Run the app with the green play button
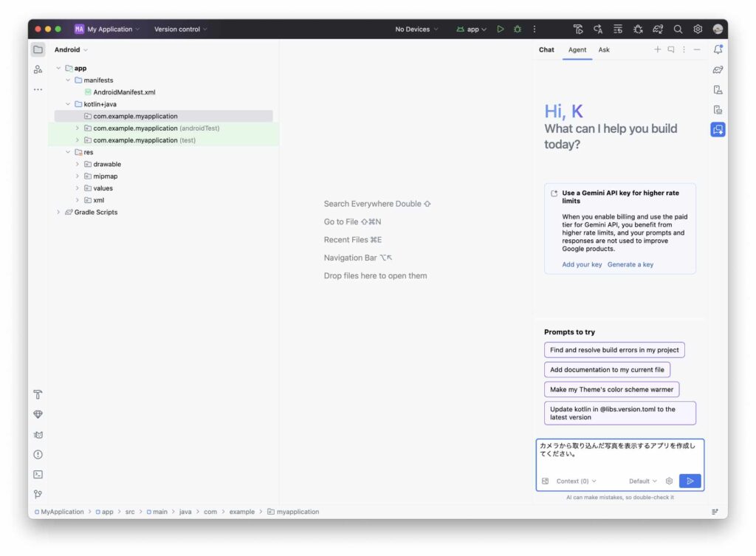The width and height of the screenshot is (756, 556). click(x=501, y=30)
